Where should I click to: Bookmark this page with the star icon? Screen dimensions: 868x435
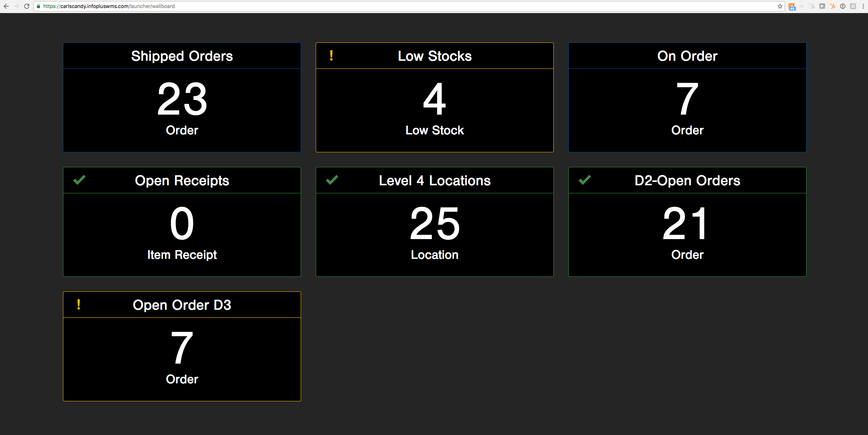coord(780,6)
